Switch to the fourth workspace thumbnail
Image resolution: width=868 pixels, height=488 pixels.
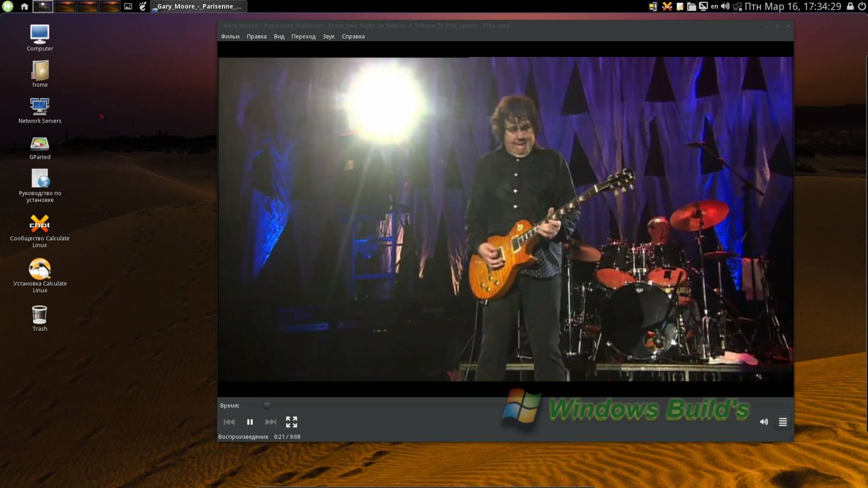coord(109,7)
